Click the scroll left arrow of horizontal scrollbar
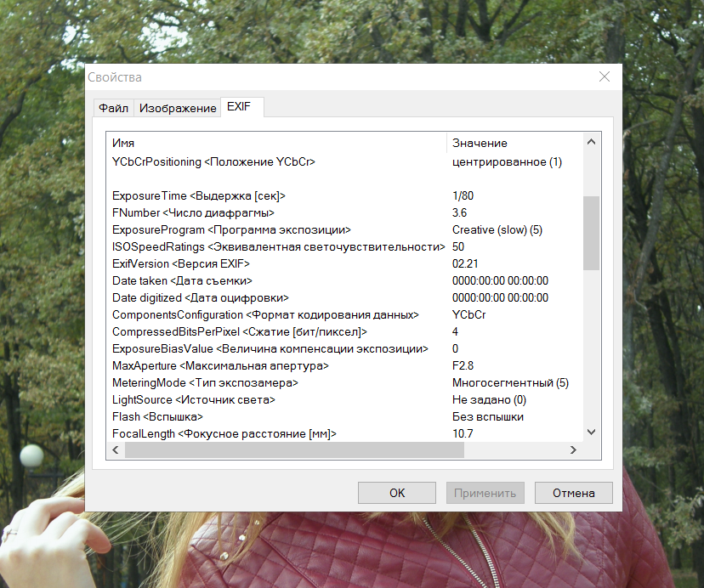 tap(116, 449)
